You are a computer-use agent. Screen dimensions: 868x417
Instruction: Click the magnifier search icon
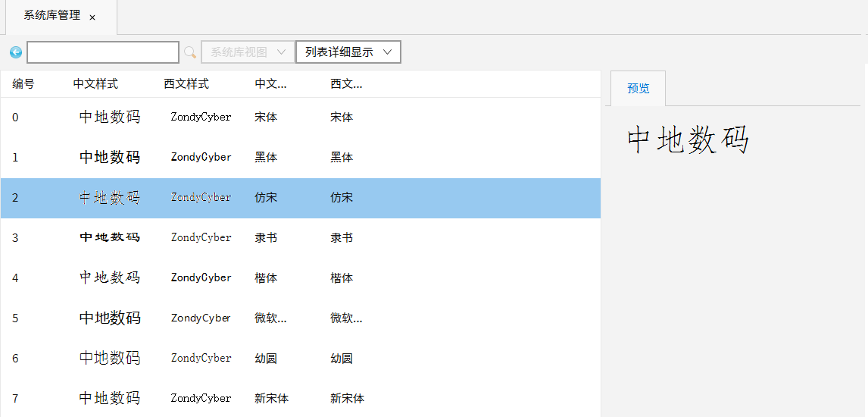pyautogui.click(x=190, y=52)
